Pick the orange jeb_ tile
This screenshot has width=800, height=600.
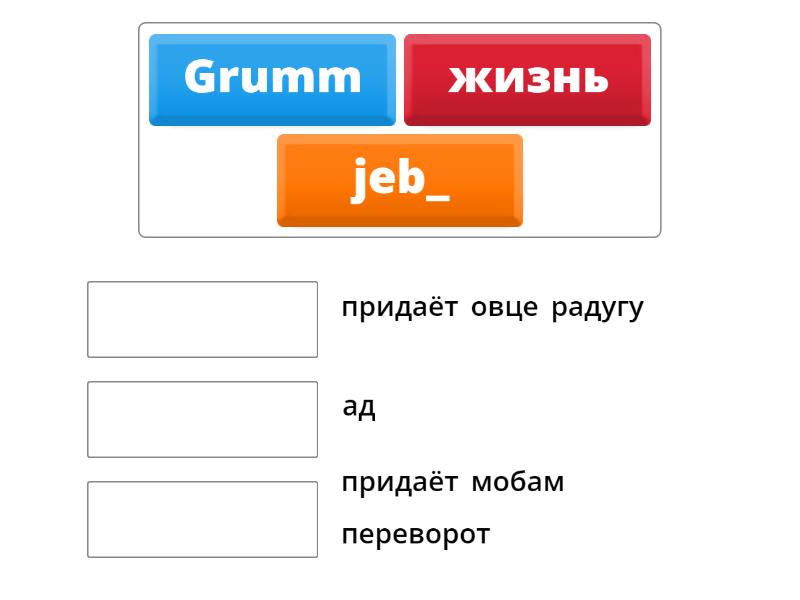[x=399, y=180]
